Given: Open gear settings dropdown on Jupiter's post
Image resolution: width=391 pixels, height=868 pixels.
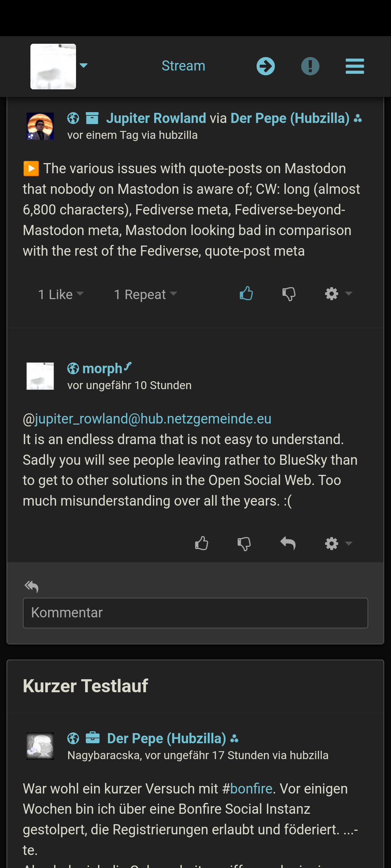Looking at the screenshot, I should (339, 294).
